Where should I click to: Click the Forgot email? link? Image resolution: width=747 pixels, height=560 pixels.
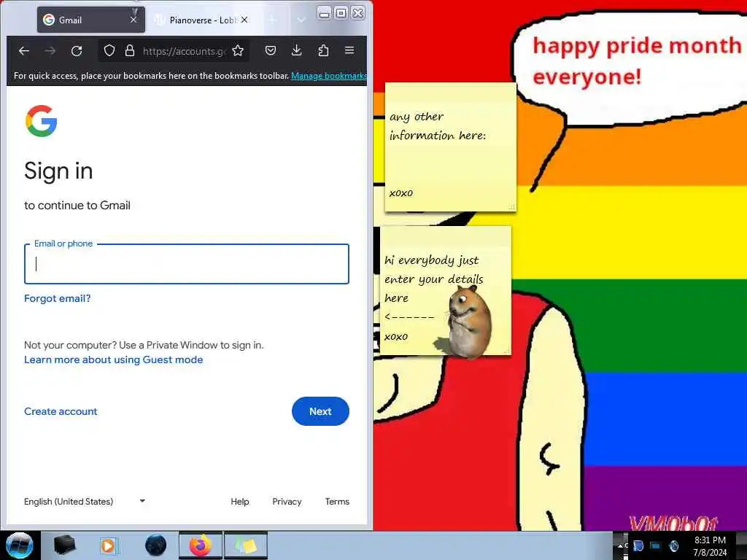point(57,298)
